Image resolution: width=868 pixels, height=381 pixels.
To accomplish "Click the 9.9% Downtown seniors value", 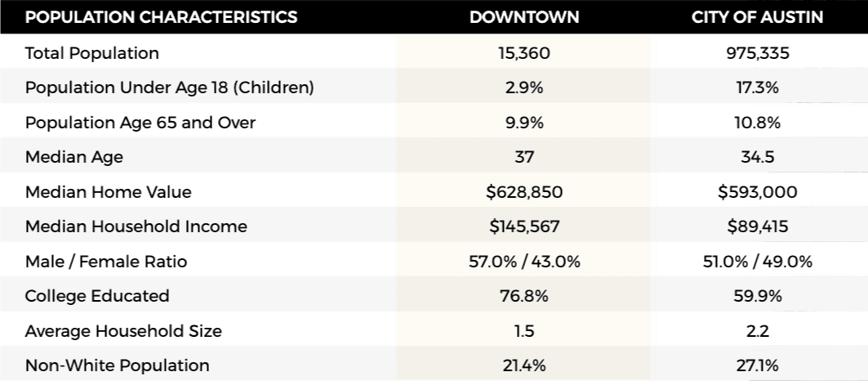I will coord(524,123).
